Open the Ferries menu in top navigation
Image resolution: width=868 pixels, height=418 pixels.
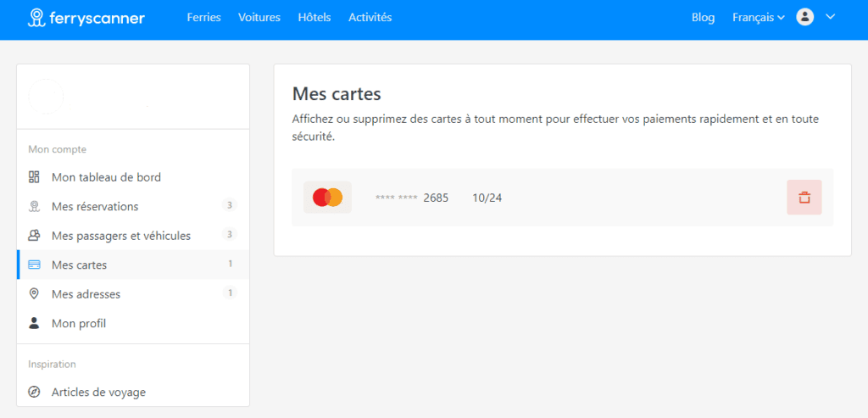[203, 18]
